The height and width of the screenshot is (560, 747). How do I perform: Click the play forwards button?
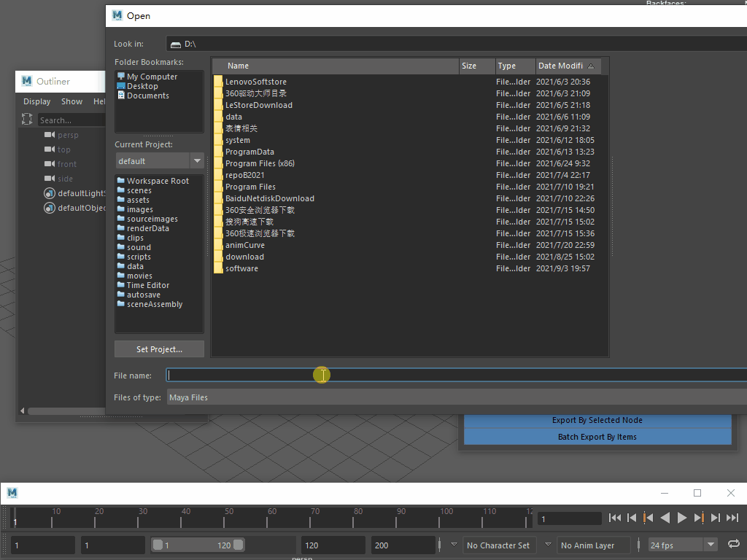(x=682, y=518)
